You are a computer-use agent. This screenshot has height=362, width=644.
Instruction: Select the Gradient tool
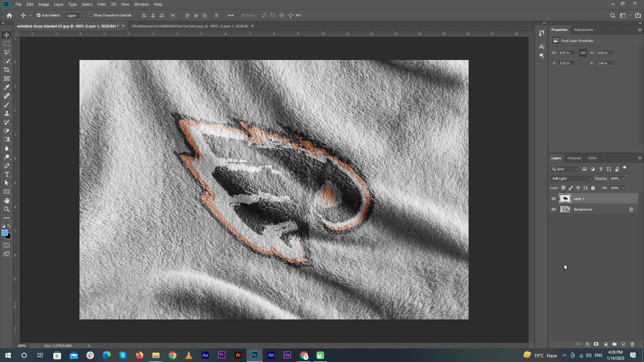(x=7, y=139)
